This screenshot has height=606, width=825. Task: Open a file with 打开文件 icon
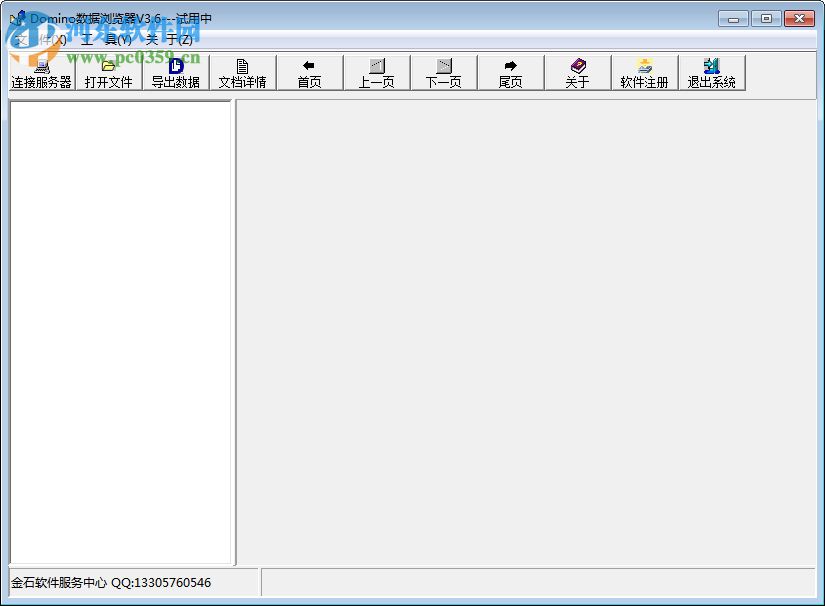(108, 73)
